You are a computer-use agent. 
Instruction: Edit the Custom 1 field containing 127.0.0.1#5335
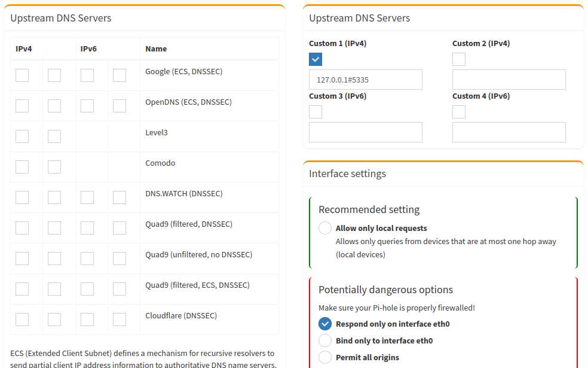click(366, 80)
